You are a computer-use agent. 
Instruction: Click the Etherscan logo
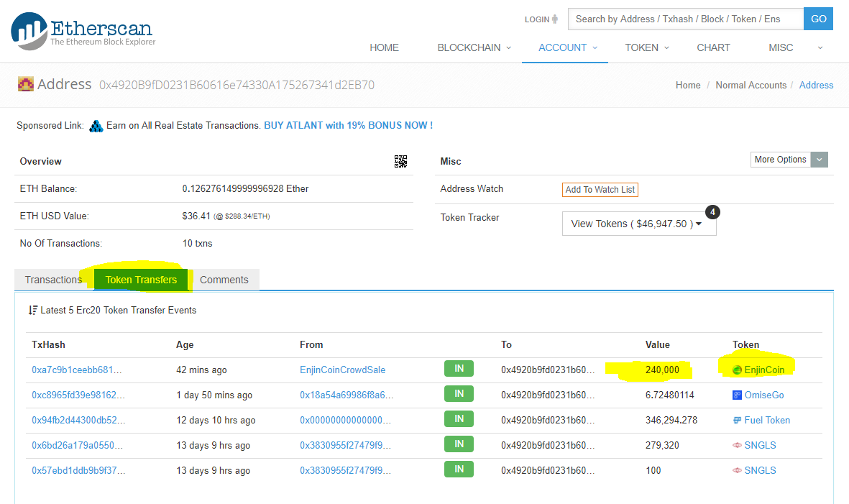click(x=83, y=31)
